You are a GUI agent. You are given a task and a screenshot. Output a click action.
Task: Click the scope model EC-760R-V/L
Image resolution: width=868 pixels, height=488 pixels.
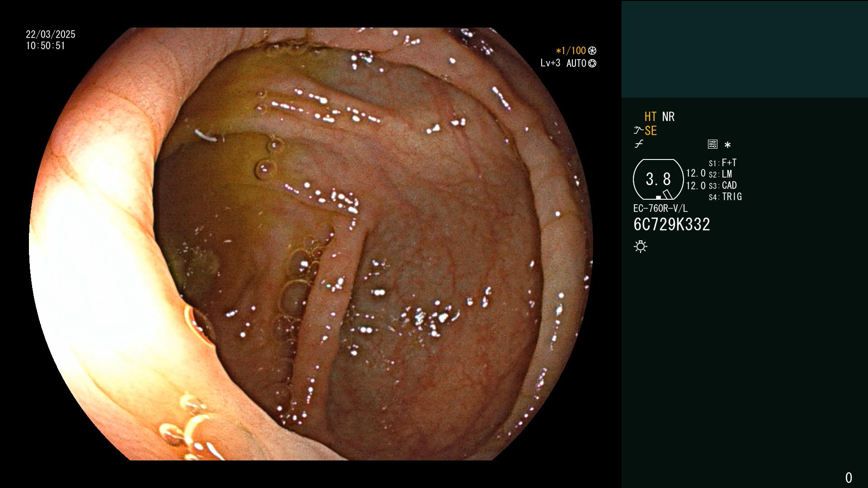(x=660, y=208)
